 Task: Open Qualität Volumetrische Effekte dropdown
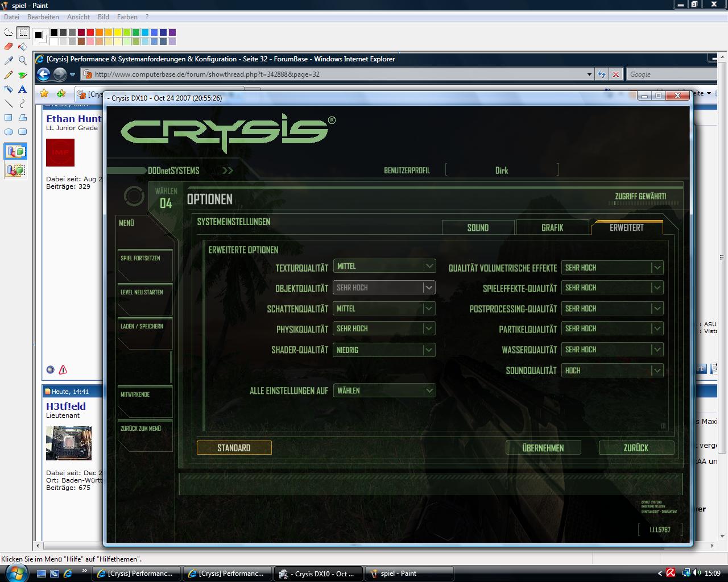(613, 268)
